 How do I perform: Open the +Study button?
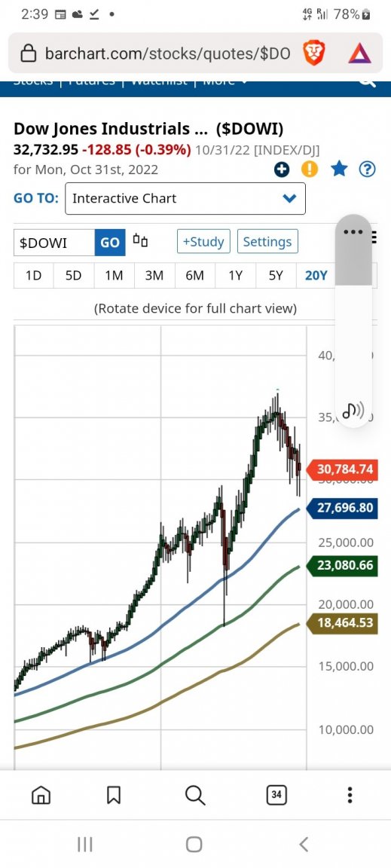[203, 241]
